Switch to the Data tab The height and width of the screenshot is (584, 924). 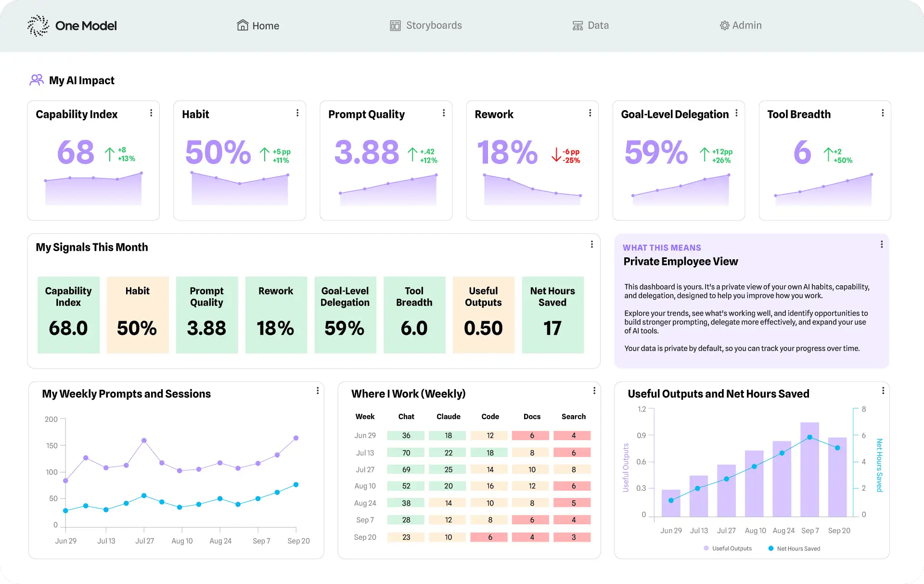tap(590, 25)
